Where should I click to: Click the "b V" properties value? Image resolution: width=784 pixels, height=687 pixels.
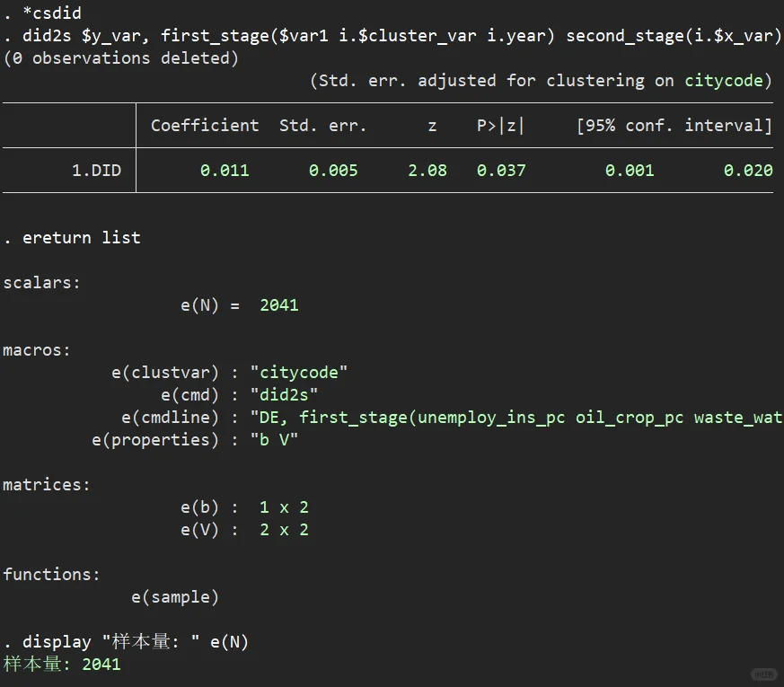(274, 440)
